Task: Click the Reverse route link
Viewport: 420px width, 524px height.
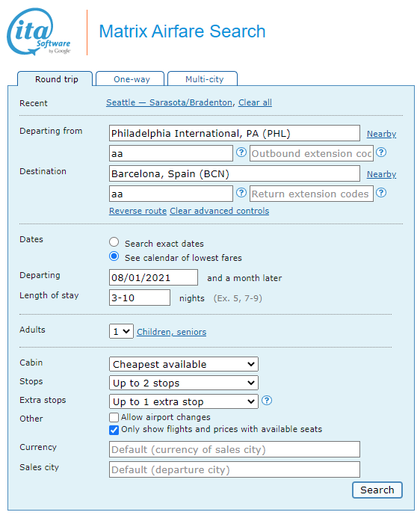Action: (138, 212)
